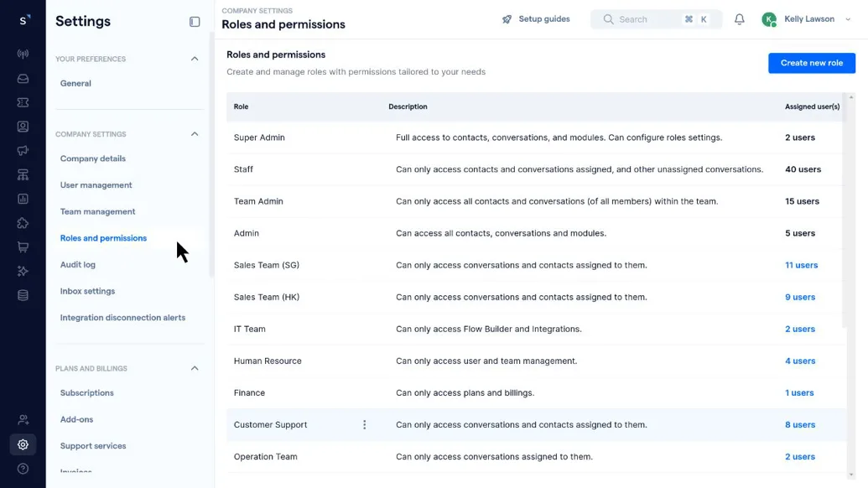The image size is (868, 488).
Task: Open Company details settings
Action: [x=93, y=158]
